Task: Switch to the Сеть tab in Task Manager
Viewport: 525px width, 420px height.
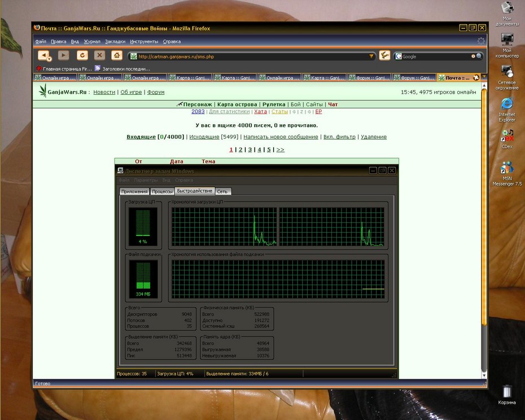Action: (x=222, y=191)
